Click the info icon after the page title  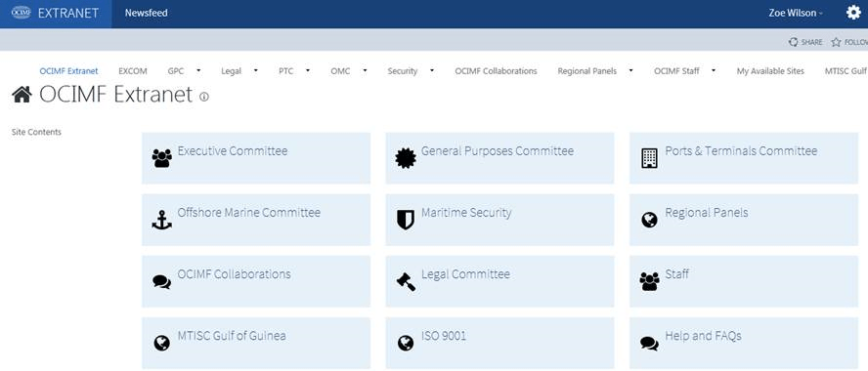[x=203, y=97]
